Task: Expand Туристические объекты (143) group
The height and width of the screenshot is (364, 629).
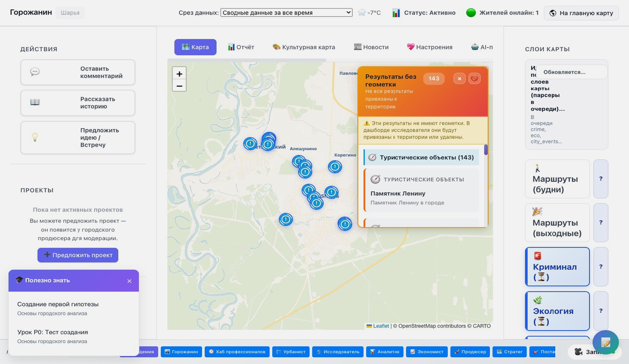Action: [x=421, y=158]
